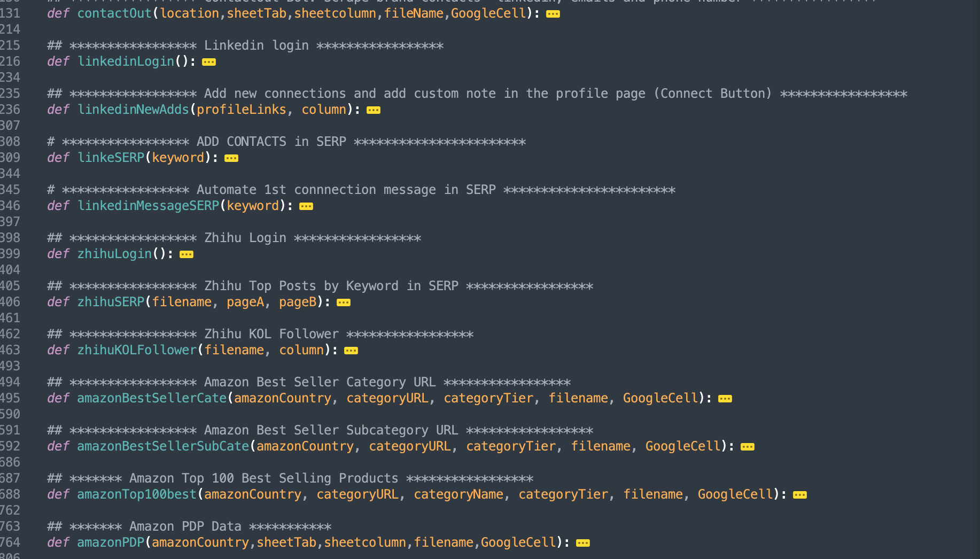Unfold linkedinMessageSERP function ellipsis
This screenshot has width=980, height=559.
coord(306,206)
